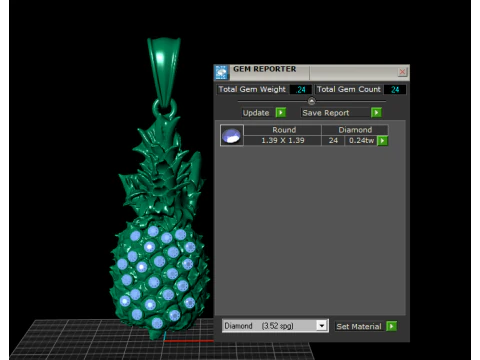Click the Total Gem Weight label
The height and width of the screenshot is (360, 480).
252,89
